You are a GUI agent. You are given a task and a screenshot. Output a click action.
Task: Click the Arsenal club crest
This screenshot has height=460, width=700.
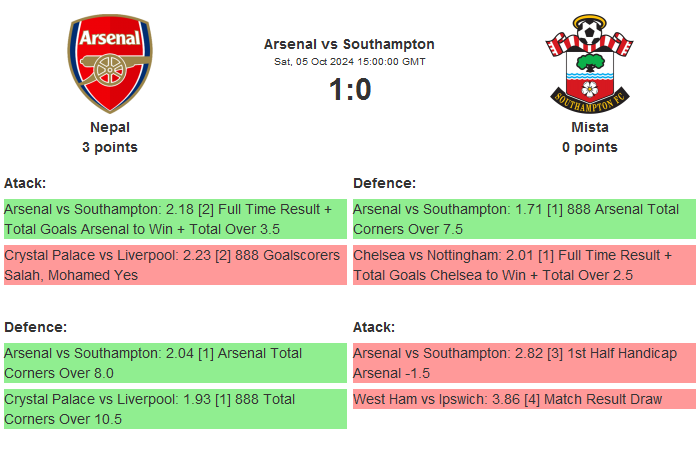pos(109,63)
